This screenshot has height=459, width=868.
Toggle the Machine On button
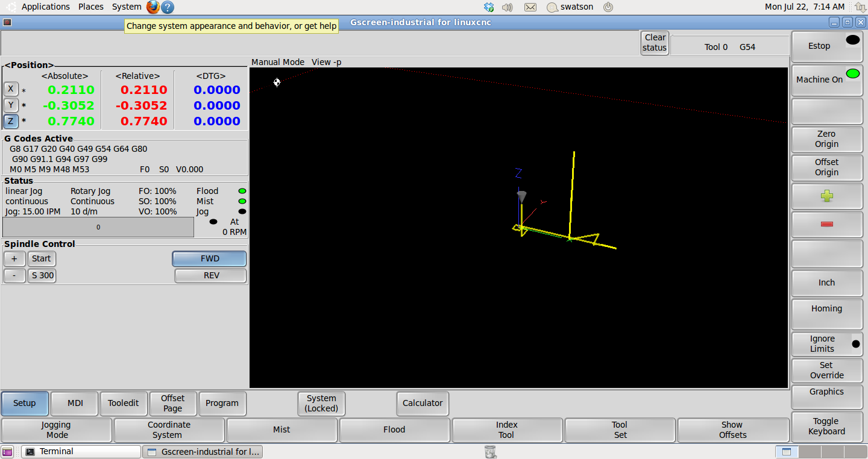[x=826, y=80]
